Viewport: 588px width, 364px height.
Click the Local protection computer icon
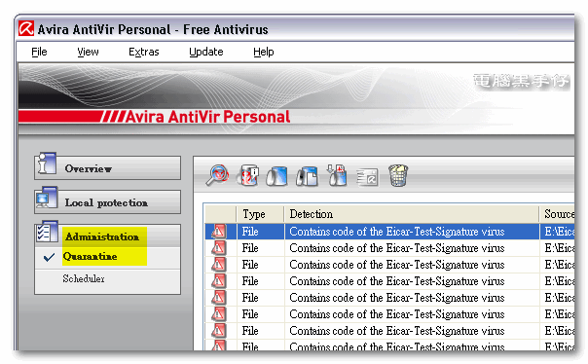(47, 198)
